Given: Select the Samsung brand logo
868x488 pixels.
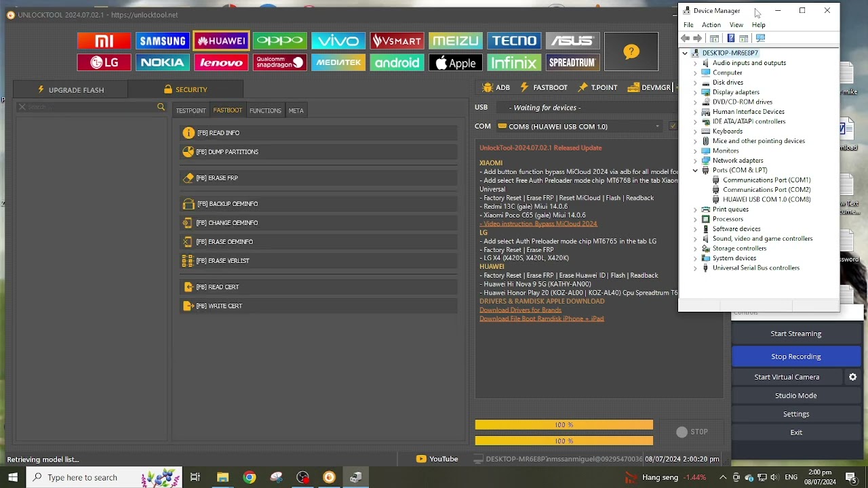Looking at the screenshot, I should pos(162,41).
